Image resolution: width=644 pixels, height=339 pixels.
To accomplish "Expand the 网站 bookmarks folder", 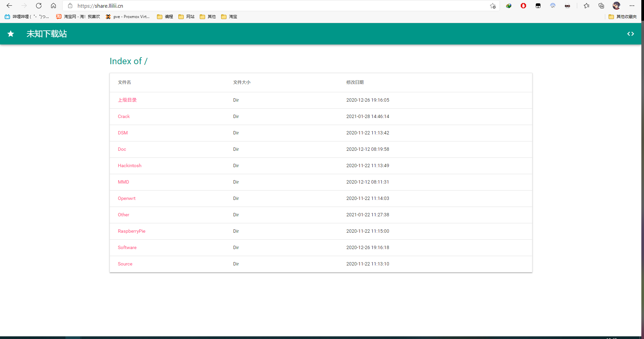I will coord(186,17).
